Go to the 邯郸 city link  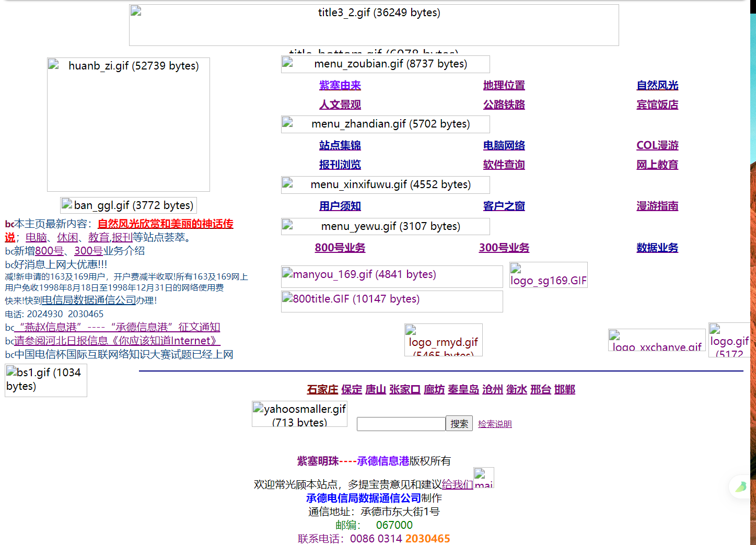565,389
